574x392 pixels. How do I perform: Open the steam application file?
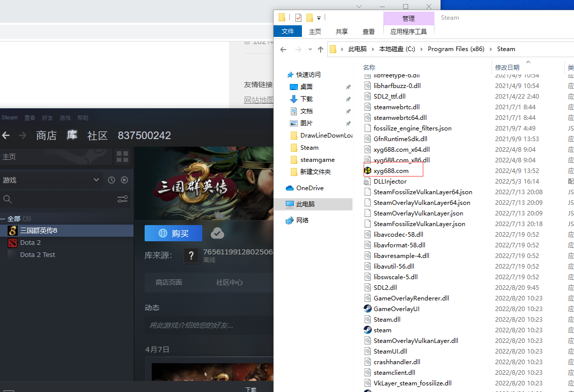tap(382, 330)
